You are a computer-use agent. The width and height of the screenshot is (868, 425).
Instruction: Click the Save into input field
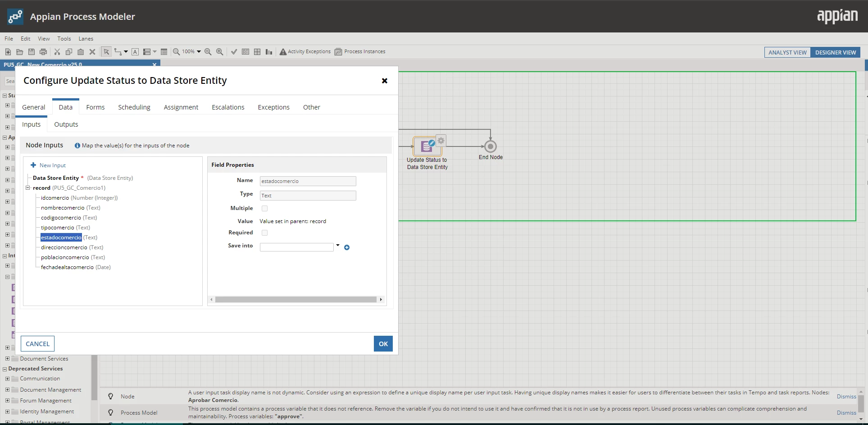coord(297,247)
